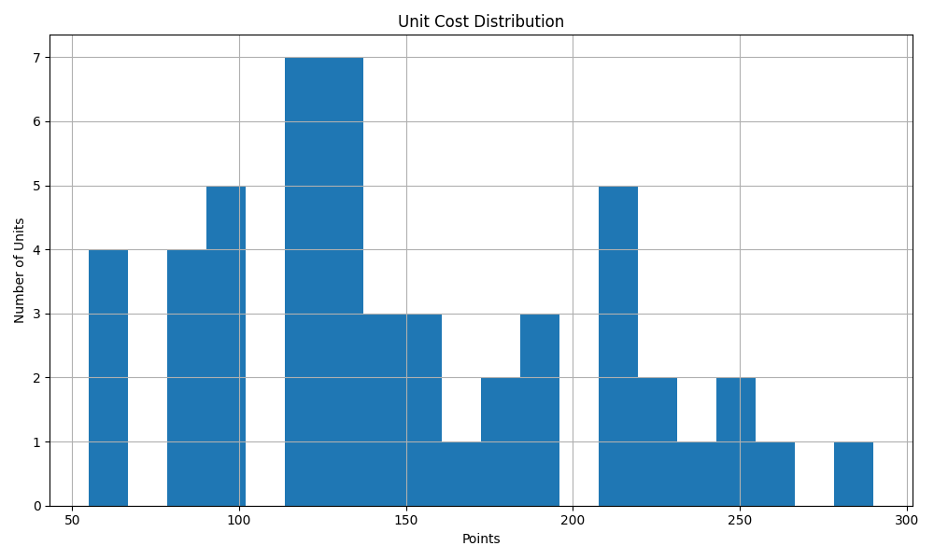
Task: Click the x-axis tick label 150
Action: coord(406,521)
